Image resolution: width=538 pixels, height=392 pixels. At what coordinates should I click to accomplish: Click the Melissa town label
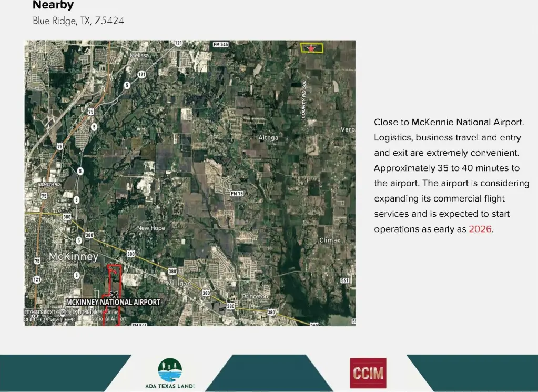(x=140, y=55)
